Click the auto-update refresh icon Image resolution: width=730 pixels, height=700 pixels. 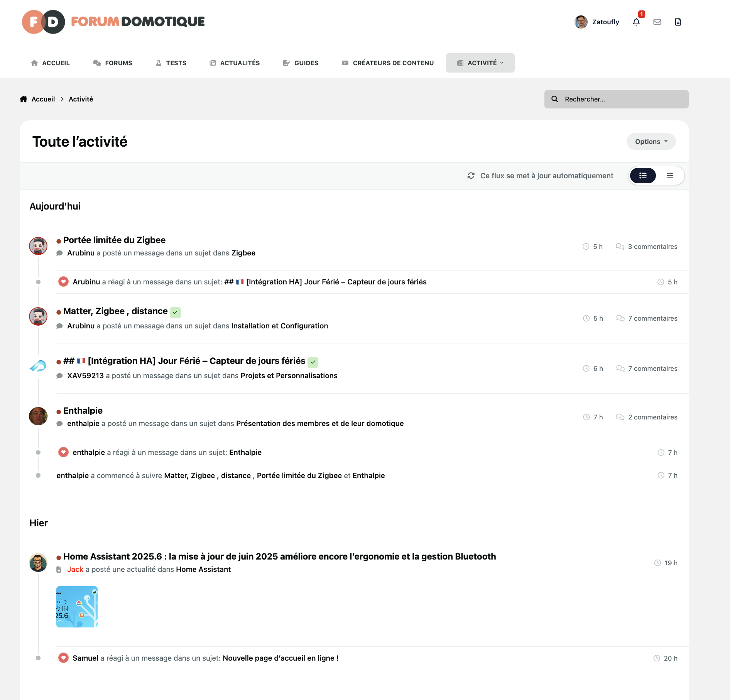(x=471, y=176)
